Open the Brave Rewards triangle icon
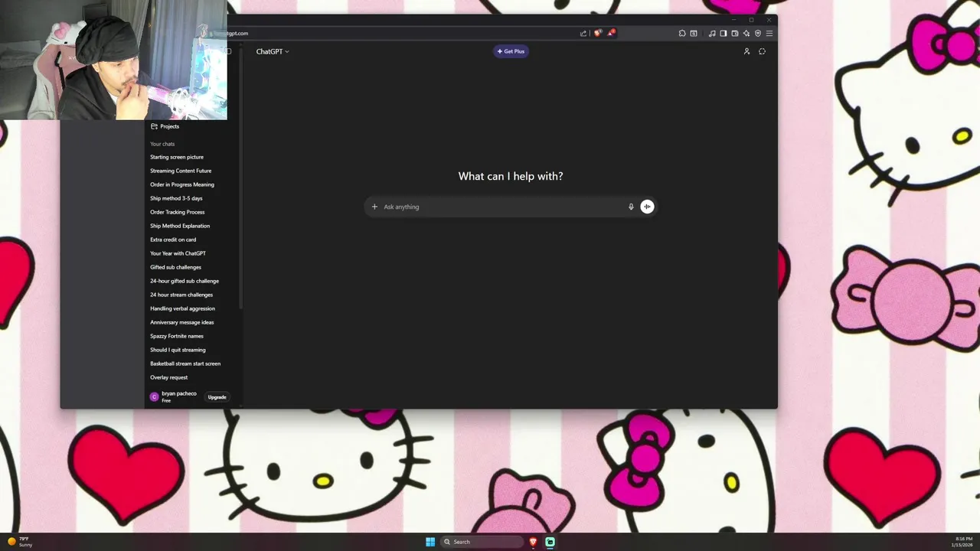This screenshot has height=551, width=980. pos(611,33)
